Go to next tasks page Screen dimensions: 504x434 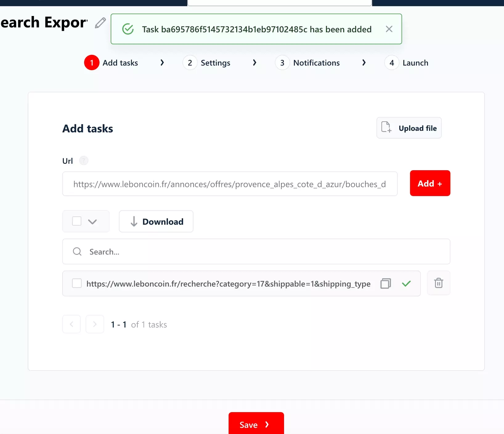95,324
